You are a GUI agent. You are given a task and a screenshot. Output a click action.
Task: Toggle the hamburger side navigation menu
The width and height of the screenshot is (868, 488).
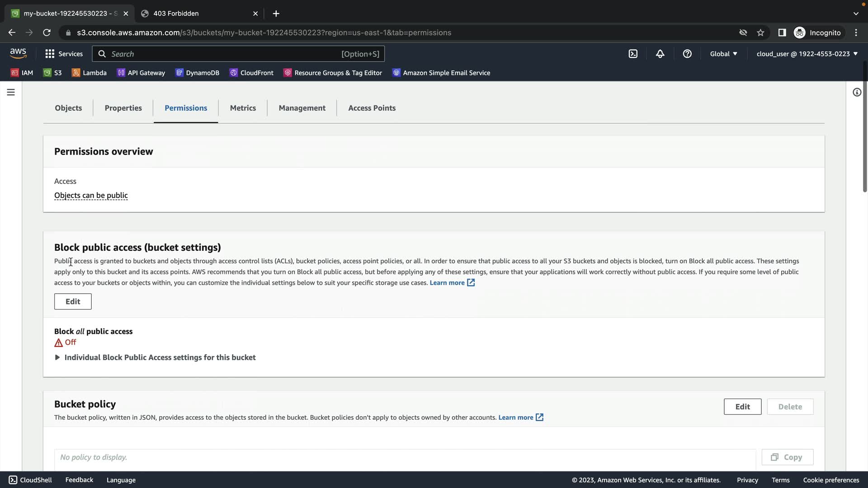11,92
